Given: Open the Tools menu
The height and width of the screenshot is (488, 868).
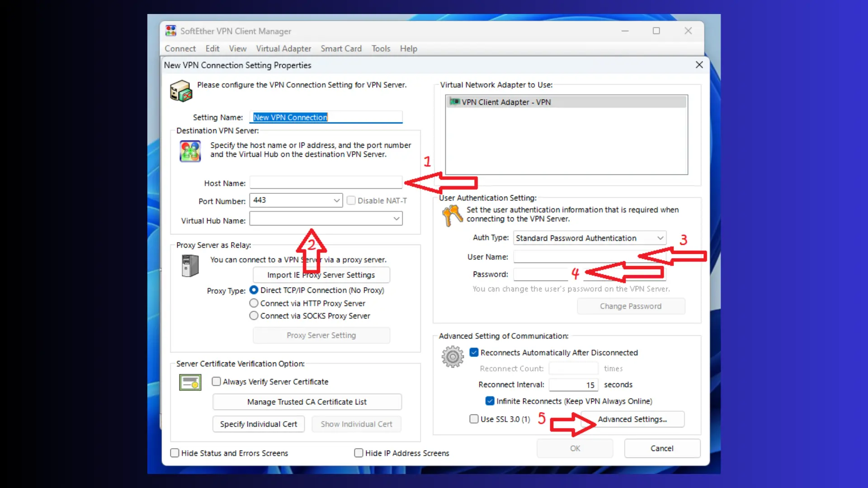Looking at the screenshot, I should click(x=381, y=48).
